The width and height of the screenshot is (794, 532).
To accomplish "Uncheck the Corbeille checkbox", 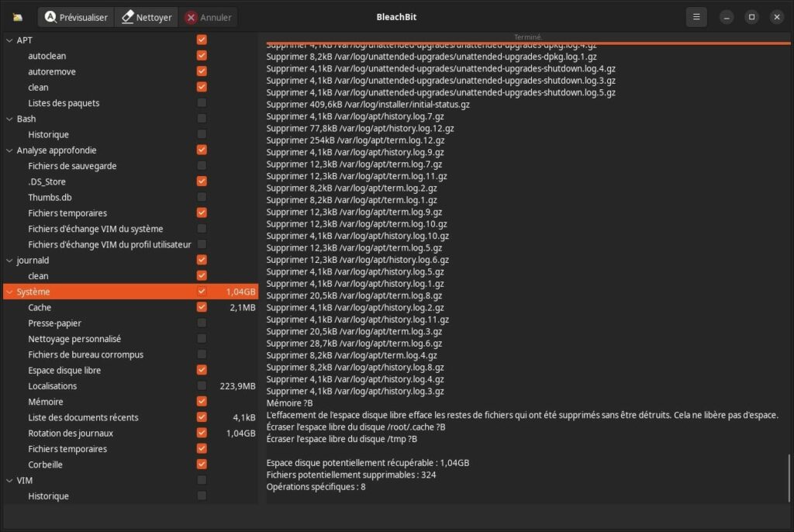I will 202,464.
